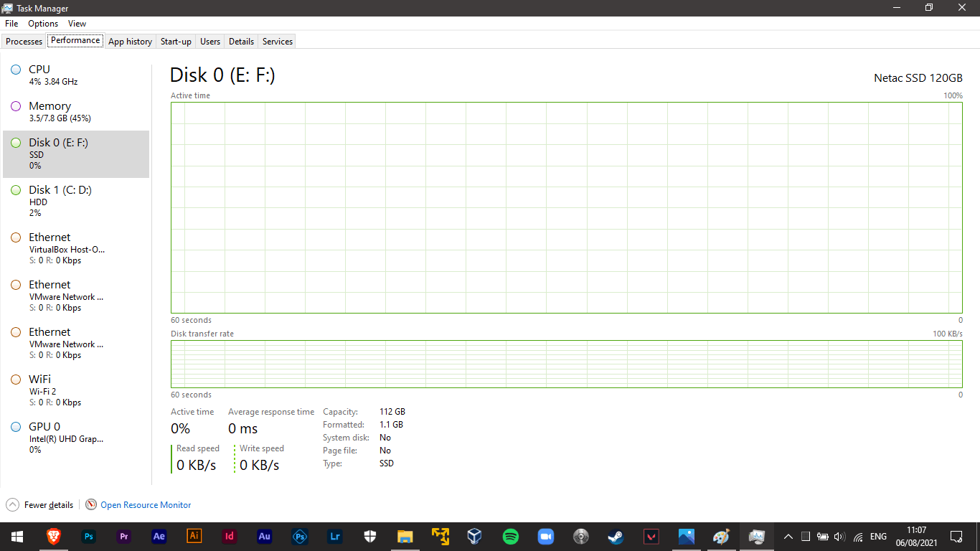The height and width of the screenshot is (551, 980).
Task: Launch VirtualBox from the taskbar
Action: (x=475, y=536)
